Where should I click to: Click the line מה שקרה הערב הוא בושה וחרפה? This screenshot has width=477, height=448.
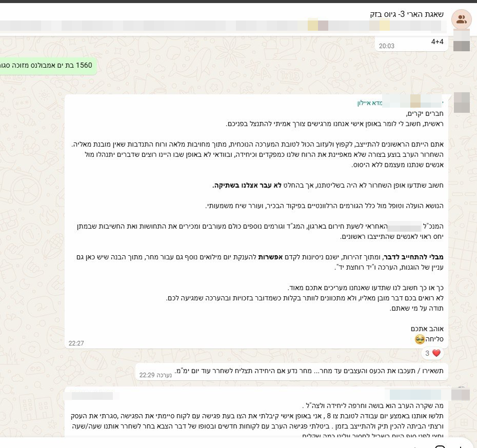[x=373, y=406]
